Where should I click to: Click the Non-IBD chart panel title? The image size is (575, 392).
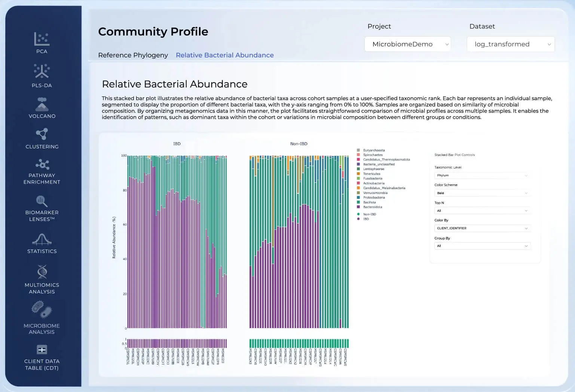click(299, 144)
